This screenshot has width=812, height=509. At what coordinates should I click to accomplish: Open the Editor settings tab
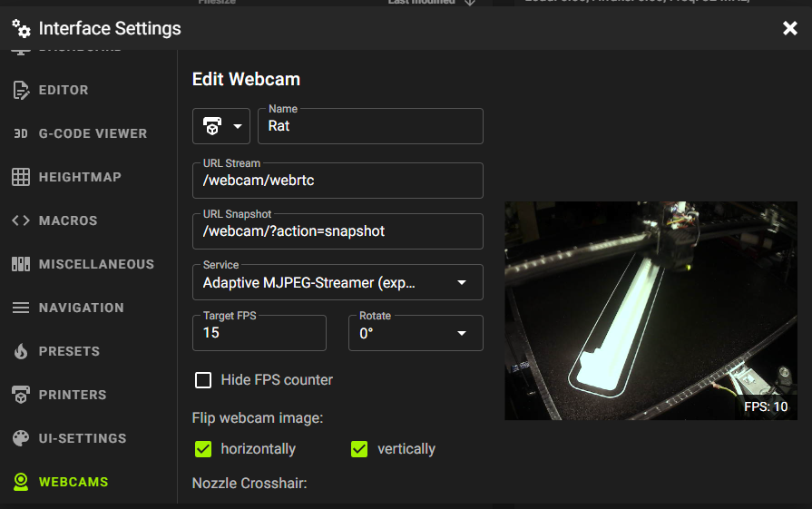point(64,90)
